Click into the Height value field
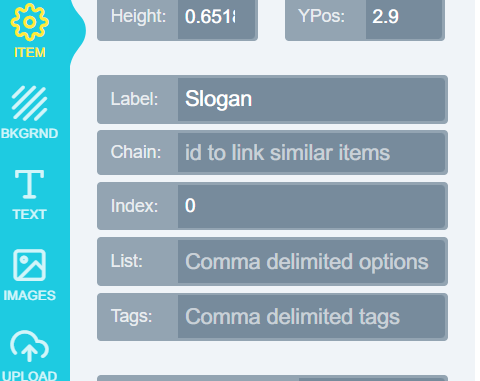 pyautogui.click(x=216, y=17)
